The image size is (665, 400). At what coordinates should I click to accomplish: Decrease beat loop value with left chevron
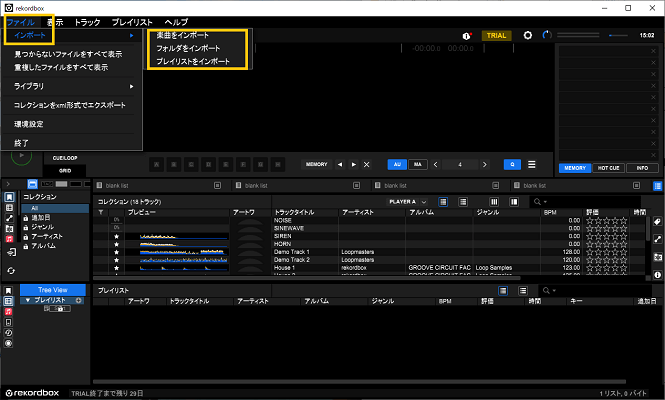tap(436, 165)
